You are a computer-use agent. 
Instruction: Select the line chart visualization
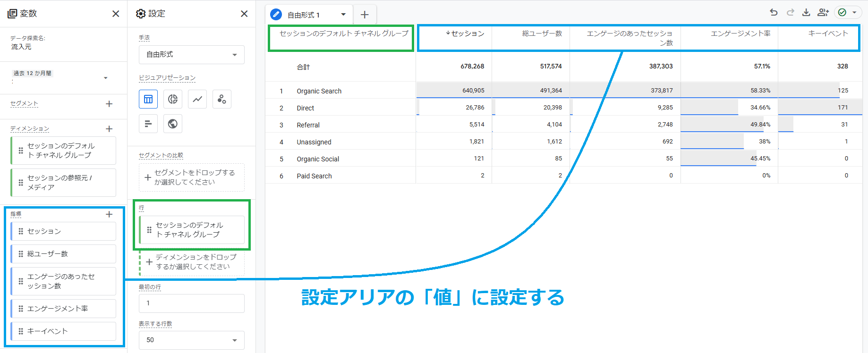point(197,99)
